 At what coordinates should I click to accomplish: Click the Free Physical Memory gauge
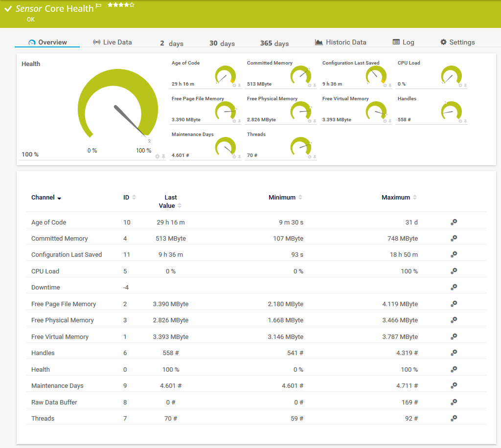tap(300, 111)
